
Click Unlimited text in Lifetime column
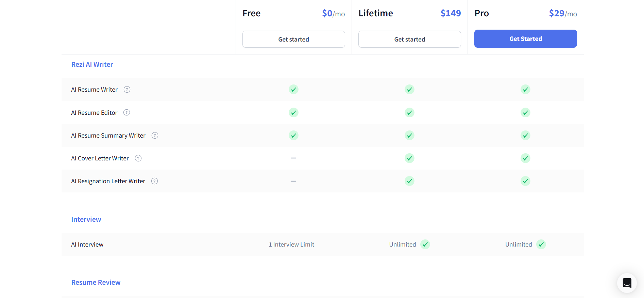(403, 245)
